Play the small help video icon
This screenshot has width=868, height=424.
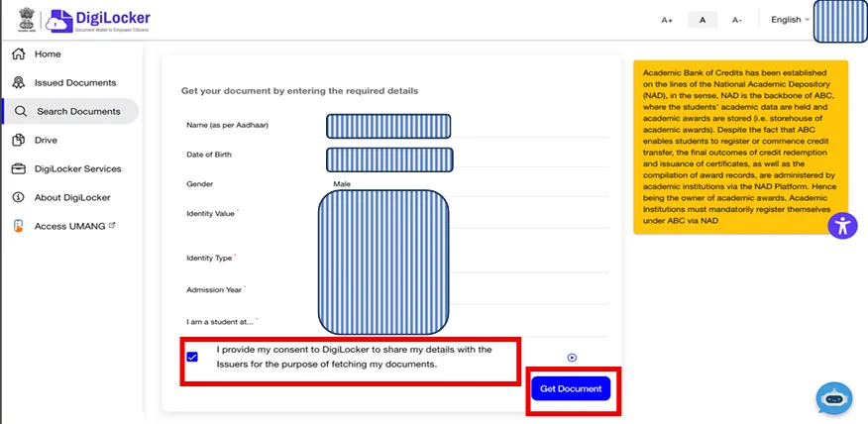[x=572, y=358]
